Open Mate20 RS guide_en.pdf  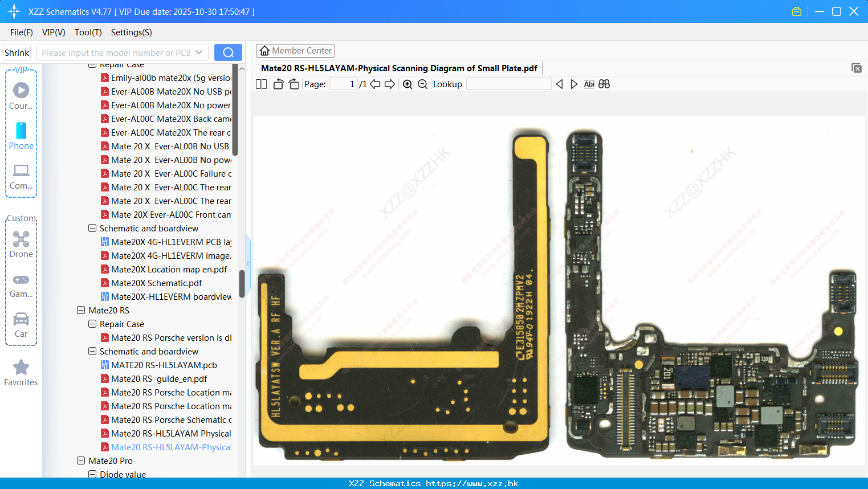(159, 378)
